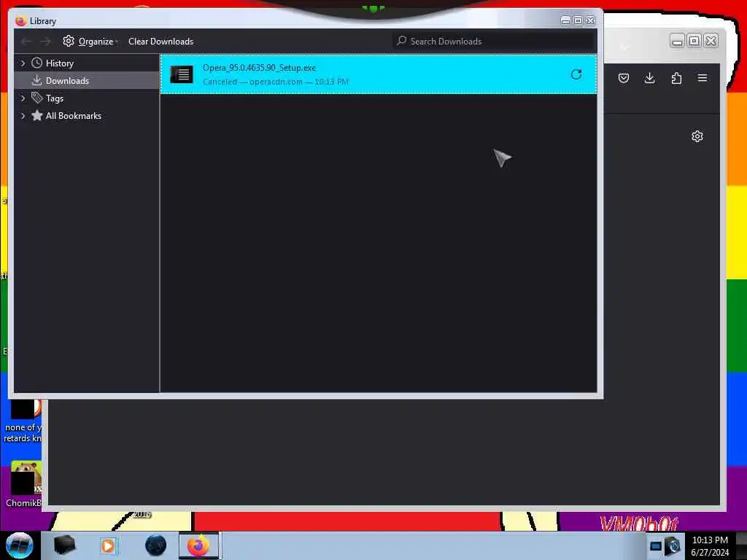Maximize the Library window
The width and height of the screenshot is (747, 560).
[x=578, y=20]
